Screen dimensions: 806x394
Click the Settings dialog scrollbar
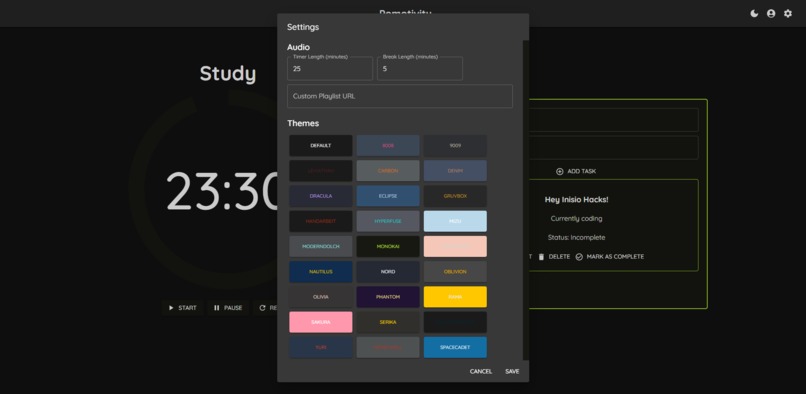point(525,201)
